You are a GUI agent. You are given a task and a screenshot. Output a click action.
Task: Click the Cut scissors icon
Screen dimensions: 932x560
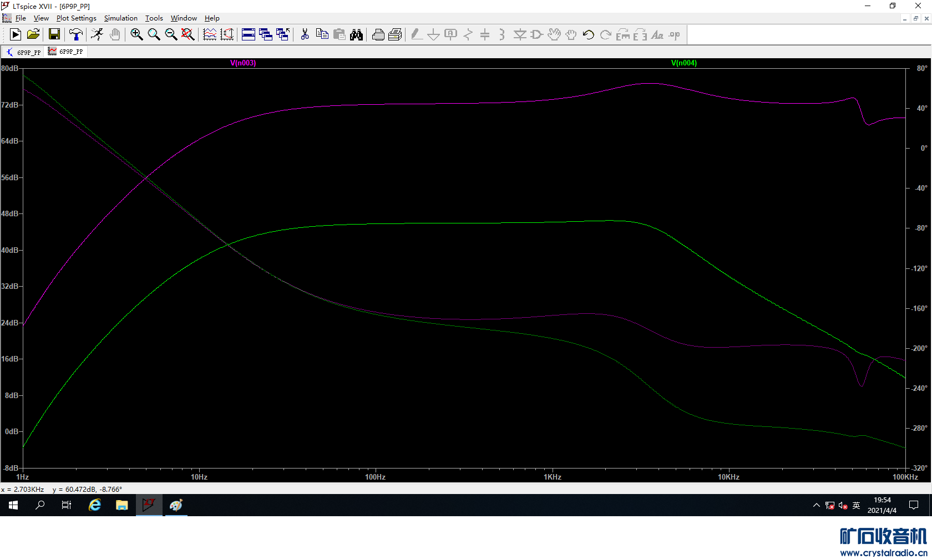tap(305, 34)
